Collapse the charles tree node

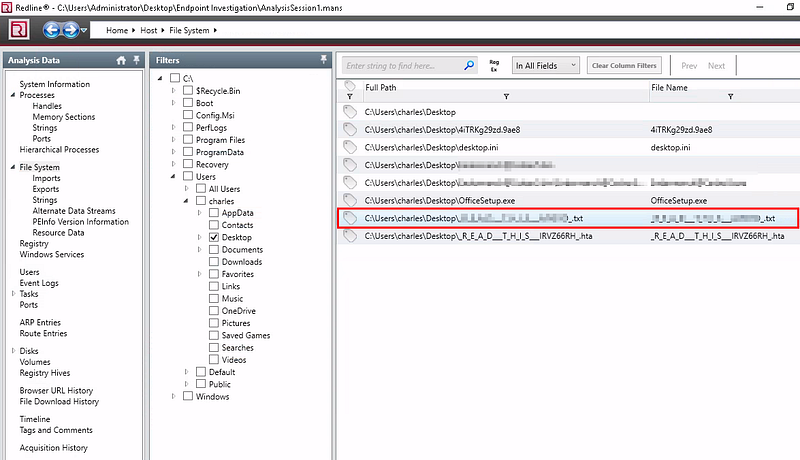[x=186, y=200]
